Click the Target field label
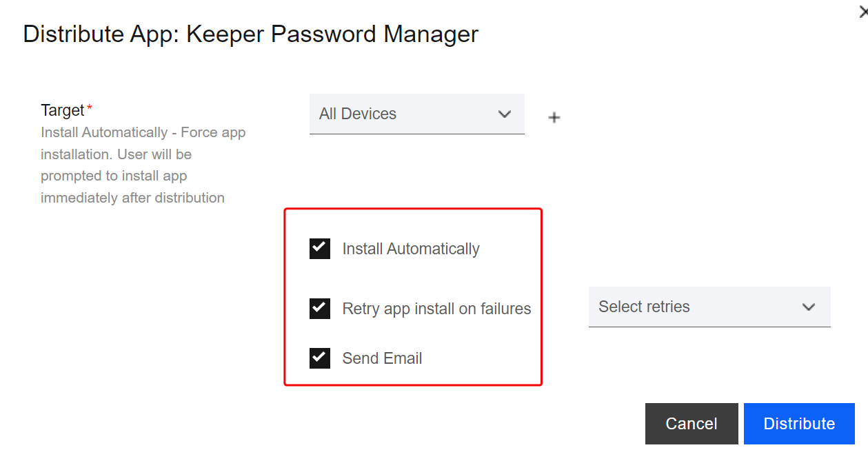 pos(63,110)
